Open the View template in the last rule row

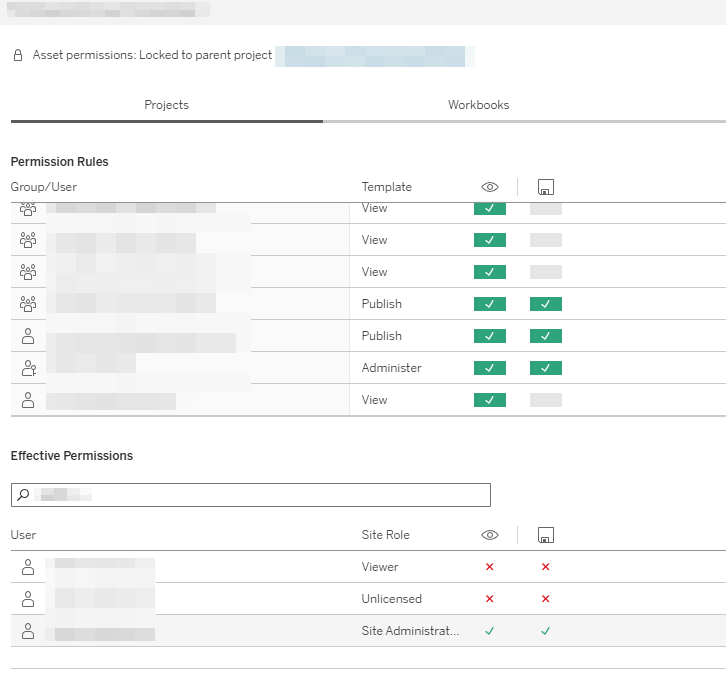tap(374, 400)
